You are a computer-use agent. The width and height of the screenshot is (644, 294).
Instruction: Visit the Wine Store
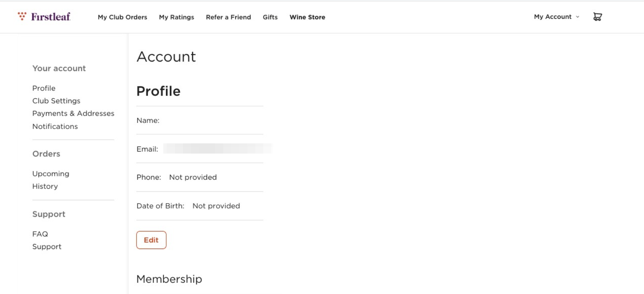pyautogui.click(x=307, y=17)
